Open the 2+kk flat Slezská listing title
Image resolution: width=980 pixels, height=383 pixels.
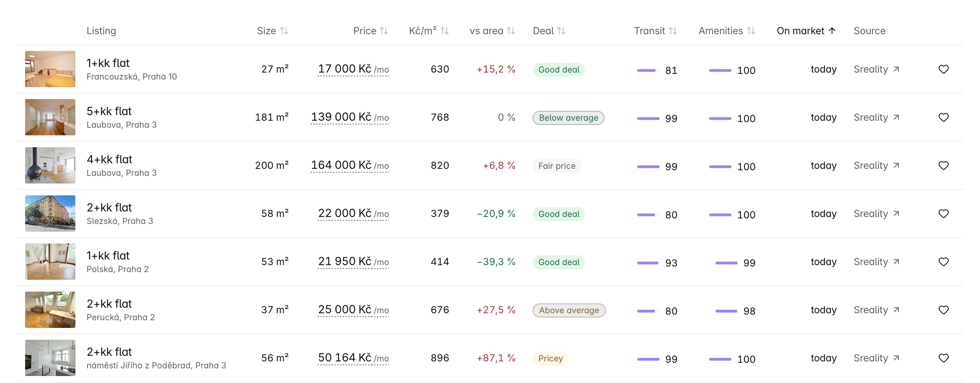point(109,208)
